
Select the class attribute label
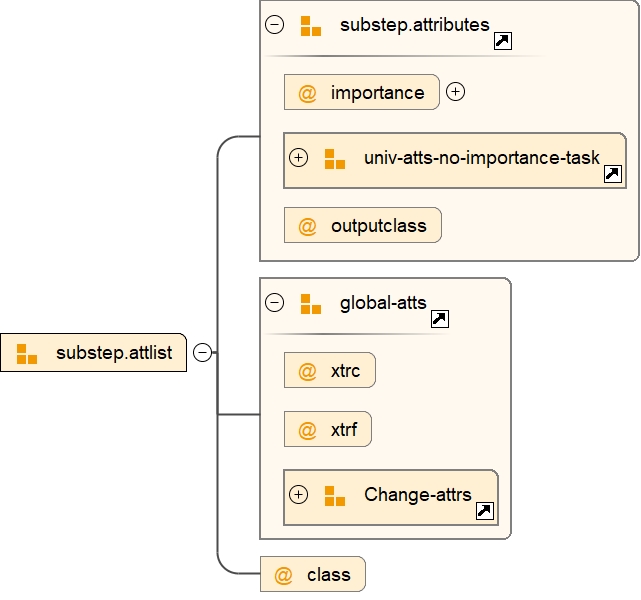328,575
